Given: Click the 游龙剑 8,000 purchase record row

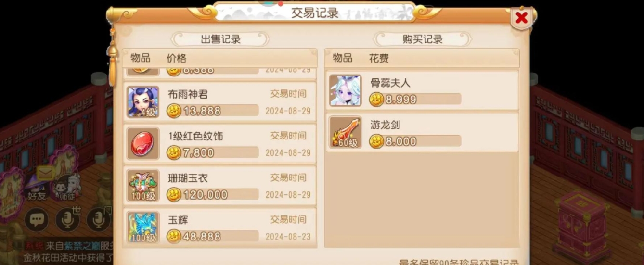Looking at the screenshot, I should (422, 132).
